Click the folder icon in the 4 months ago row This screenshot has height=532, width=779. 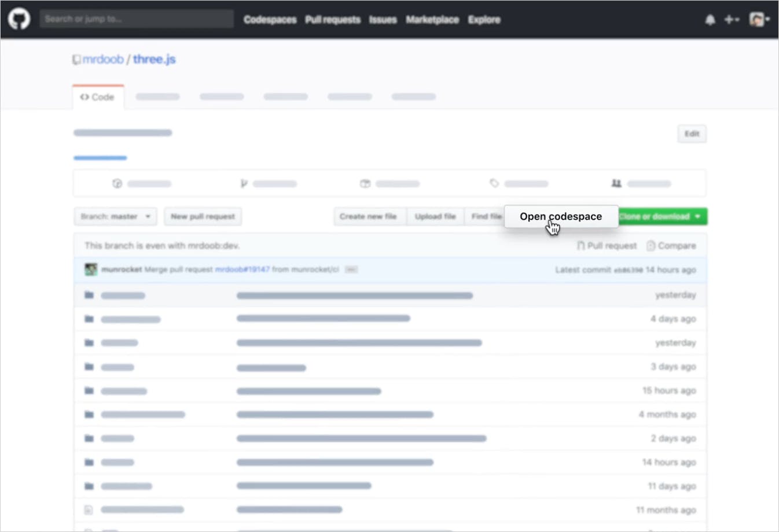(x=89, y=415)
